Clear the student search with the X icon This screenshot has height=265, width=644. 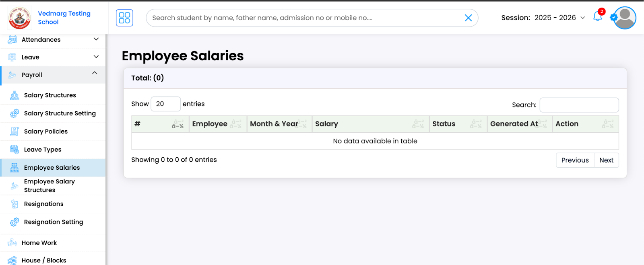(468, 18)
